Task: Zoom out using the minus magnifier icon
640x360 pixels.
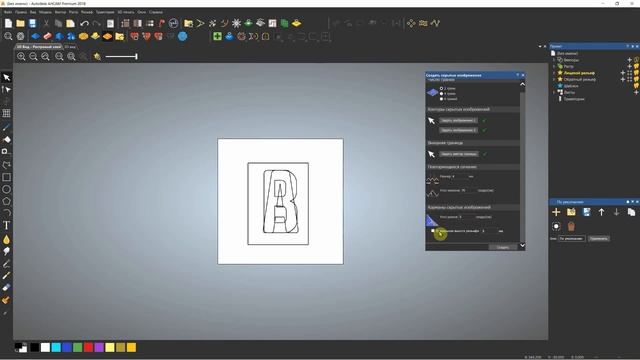Action: tap(33, 56)
